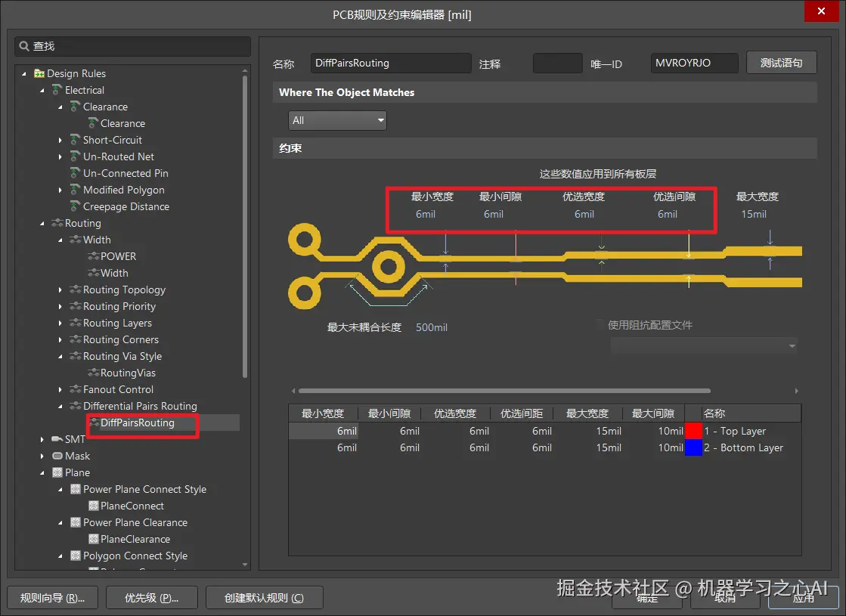This screenshot has height=616, width=846.
Task: Click the Power Plane Clearance icon
Action: point(76,522)
